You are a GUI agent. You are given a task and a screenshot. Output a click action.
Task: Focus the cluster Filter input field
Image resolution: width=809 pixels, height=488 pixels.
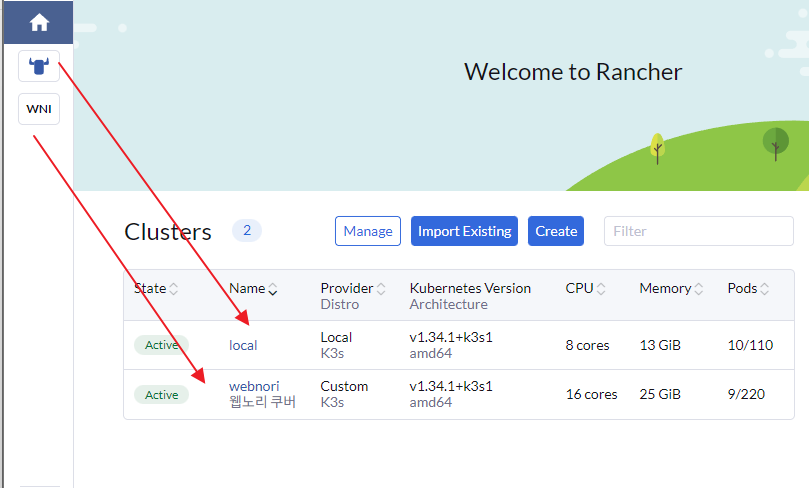(698, 231)
